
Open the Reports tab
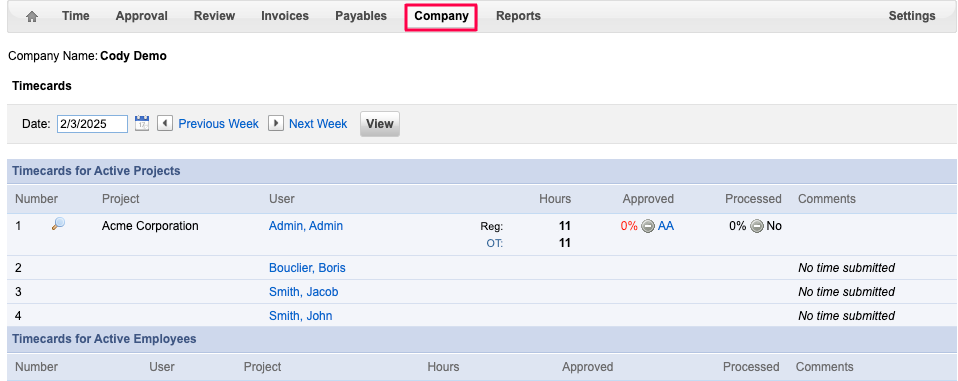point(518,16)
